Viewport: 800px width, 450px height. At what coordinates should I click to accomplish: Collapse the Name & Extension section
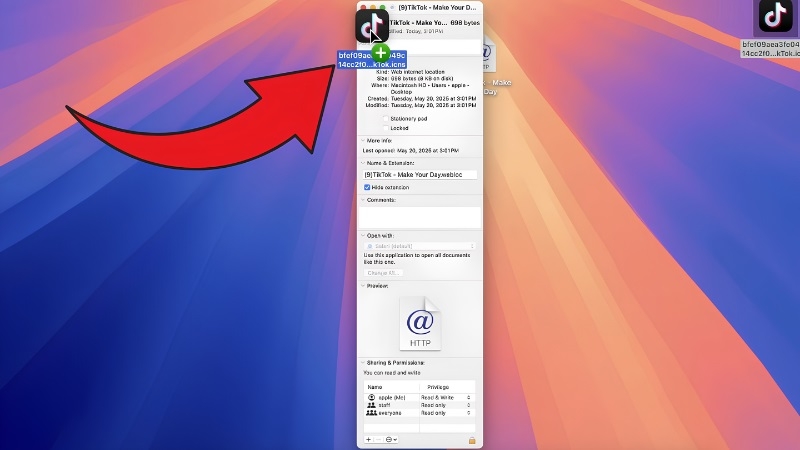363,163
